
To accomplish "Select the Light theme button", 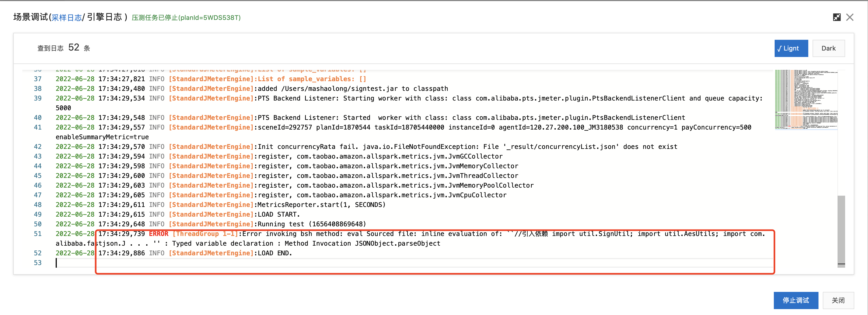I will (x=791, y=48).
